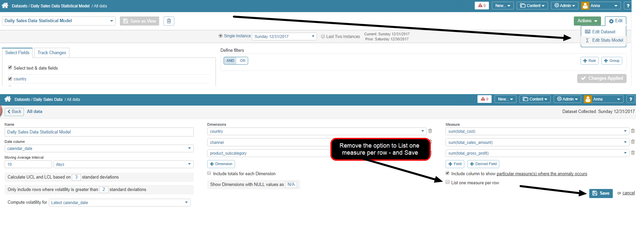
Task: Click the Back button
Action: (14, 111)
